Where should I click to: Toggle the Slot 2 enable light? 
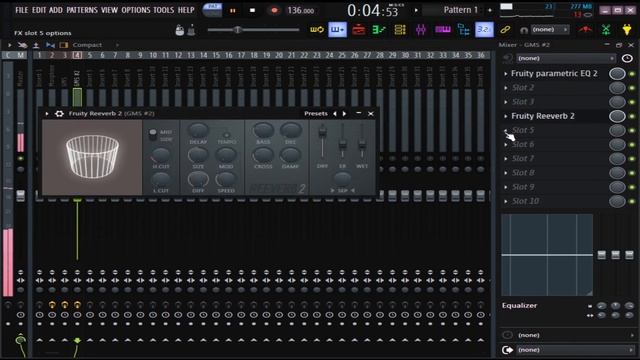pos(632,88)
